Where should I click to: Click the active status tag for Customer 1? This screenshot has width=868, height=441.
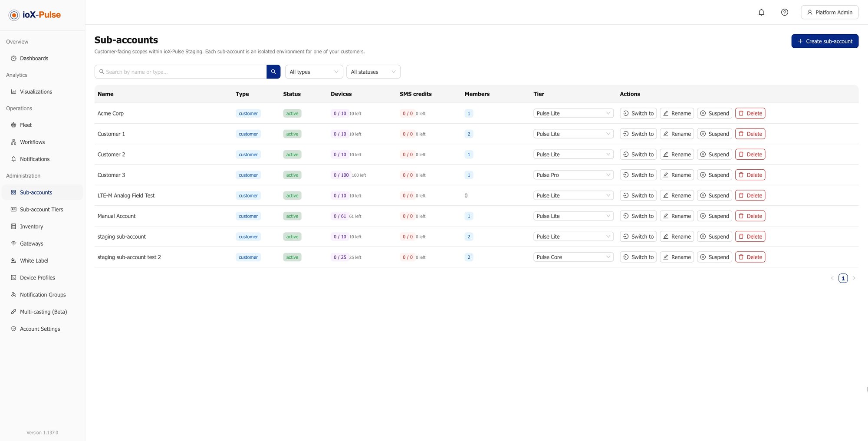point(292,134)
